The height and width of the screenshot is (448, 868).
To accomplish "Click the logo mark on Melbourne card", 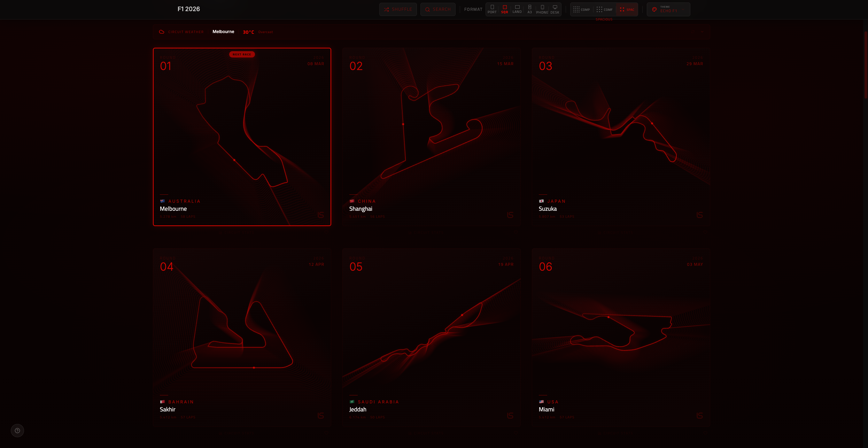I will (321, 215).
